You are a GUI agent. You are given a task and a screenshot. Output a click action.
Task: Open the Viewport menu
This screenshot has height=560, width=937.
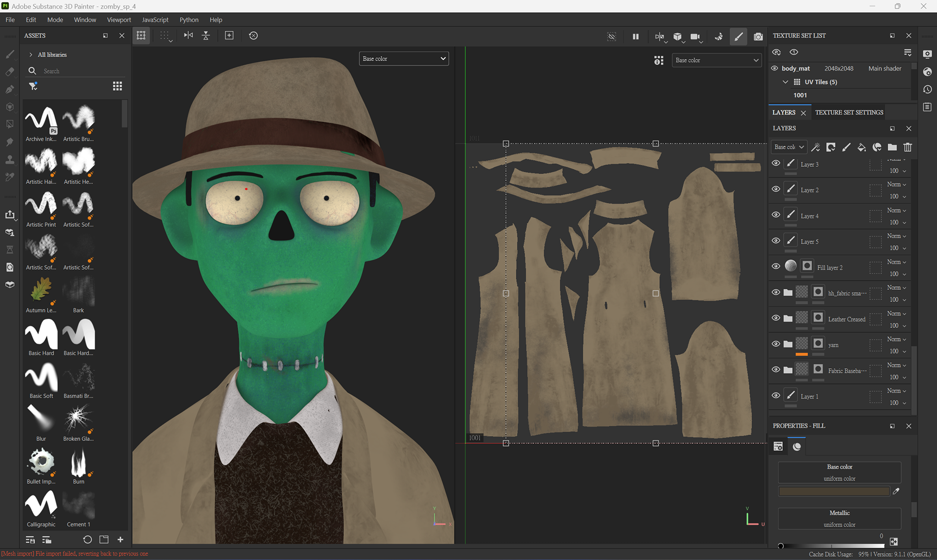119,20
